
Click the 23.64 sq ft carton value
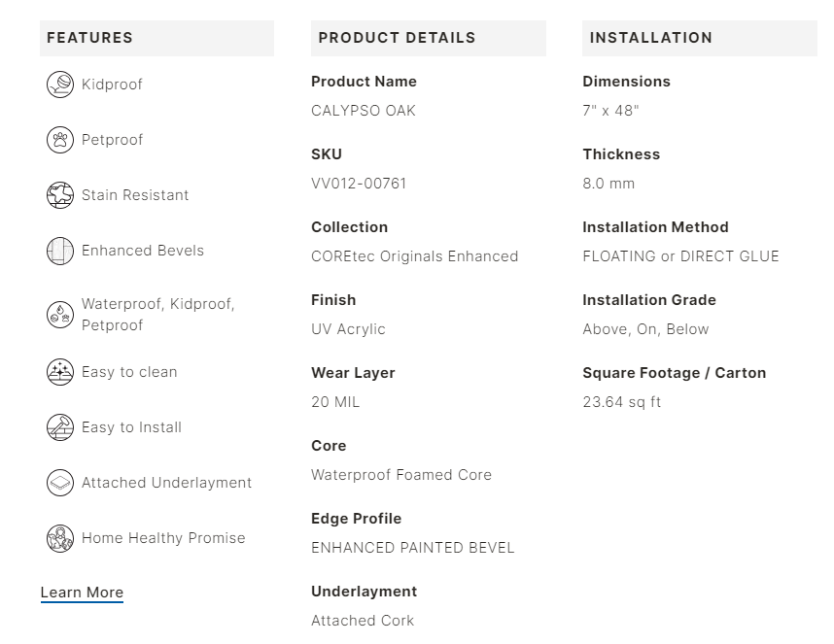point(622,402)
